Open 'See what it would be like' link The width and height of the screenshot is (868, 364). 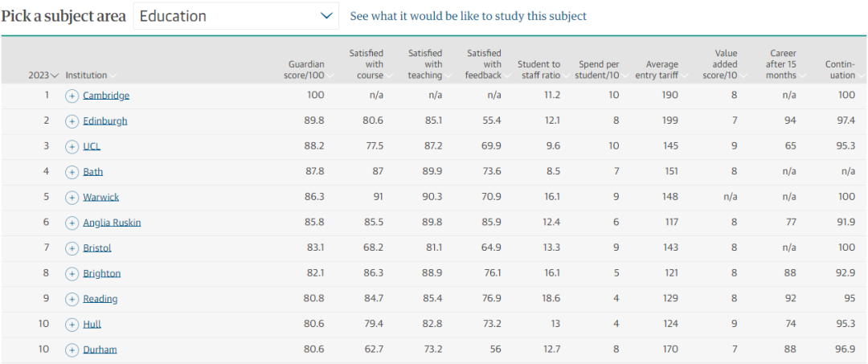pos(468,16)
